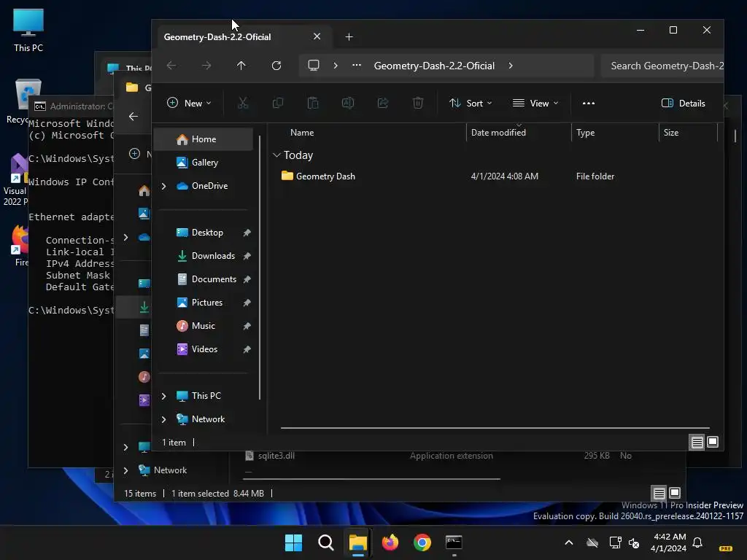This screenshot has height=560, width=747.
Task: Expand the Network node in front window
Action: (x=163, y=419)
